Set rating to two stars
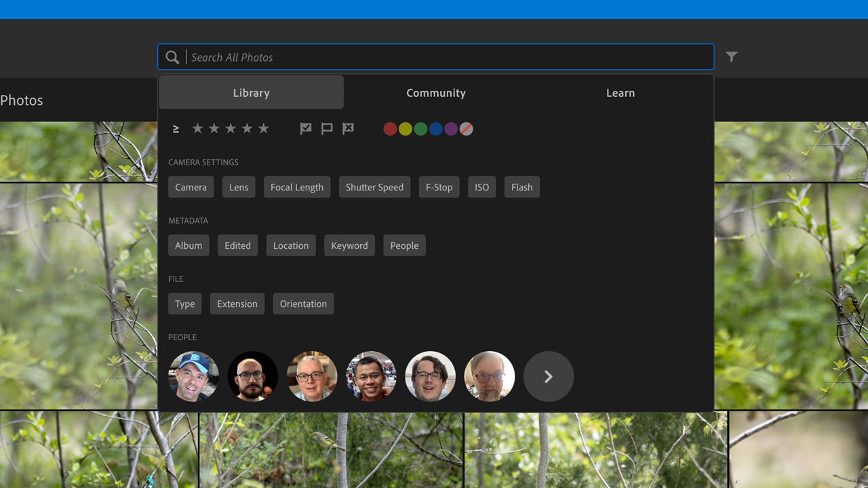This screenshot has width=868, height=488. pyautogui.click(x=214, y=129)
